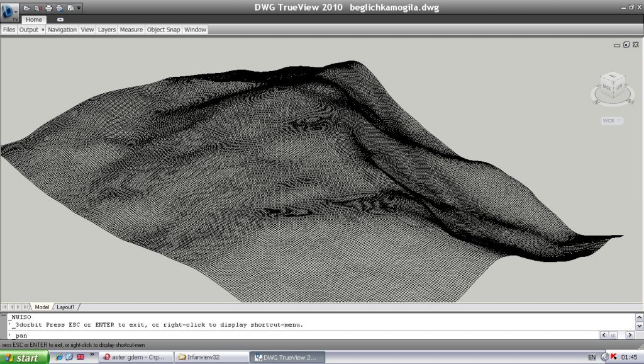Click the DWG Convert icon in quick access toolbar

37,8
